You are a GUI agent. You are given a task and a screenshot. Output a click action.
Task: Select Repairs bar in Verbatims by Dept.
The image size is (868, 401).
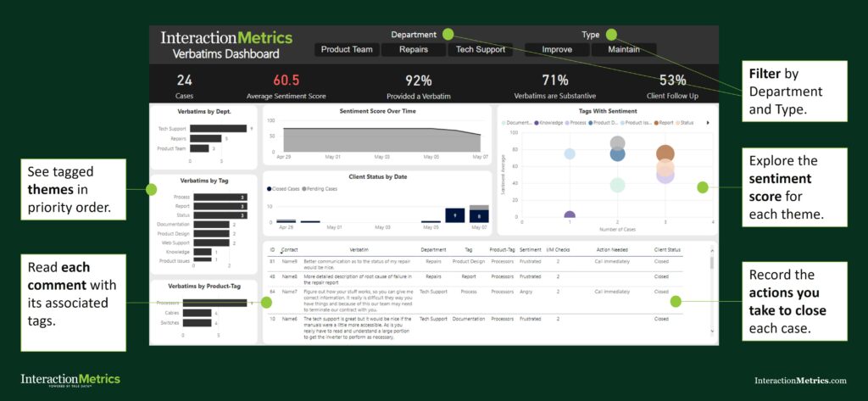[206, 138]
